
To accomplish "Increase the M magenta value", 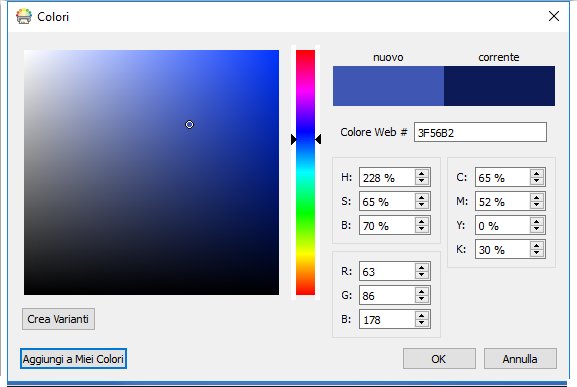I will [537, 197].
